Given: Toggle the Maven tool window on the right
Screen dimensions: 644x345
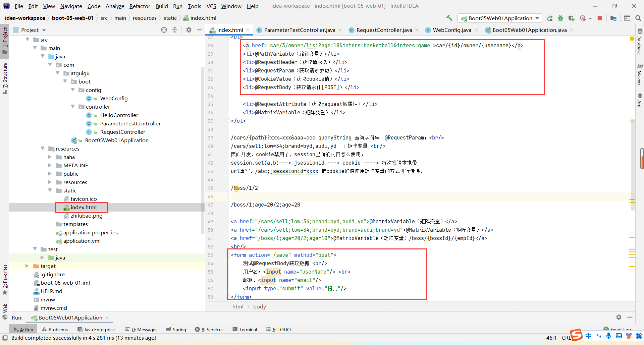Looking at the screenshot, I should point(639,74).
